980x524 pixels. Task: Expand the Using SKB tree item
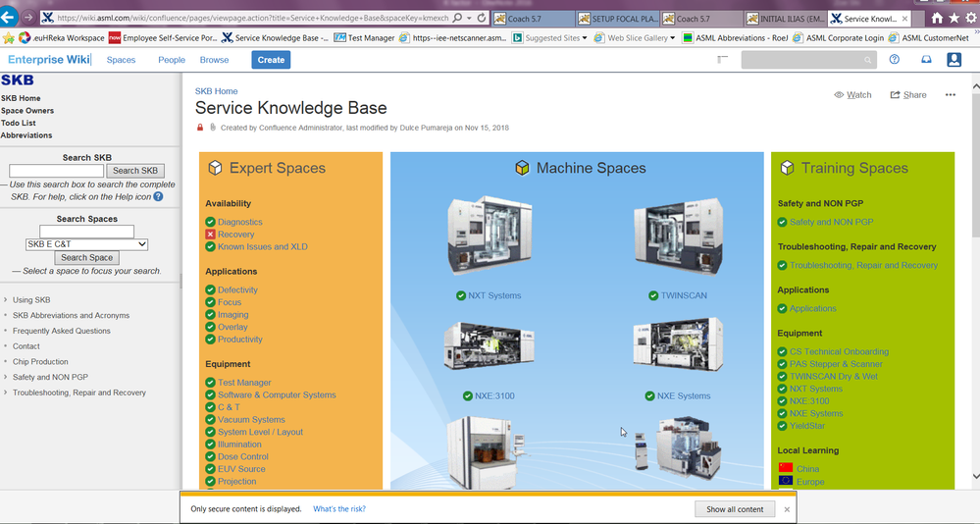coord(6,300)
